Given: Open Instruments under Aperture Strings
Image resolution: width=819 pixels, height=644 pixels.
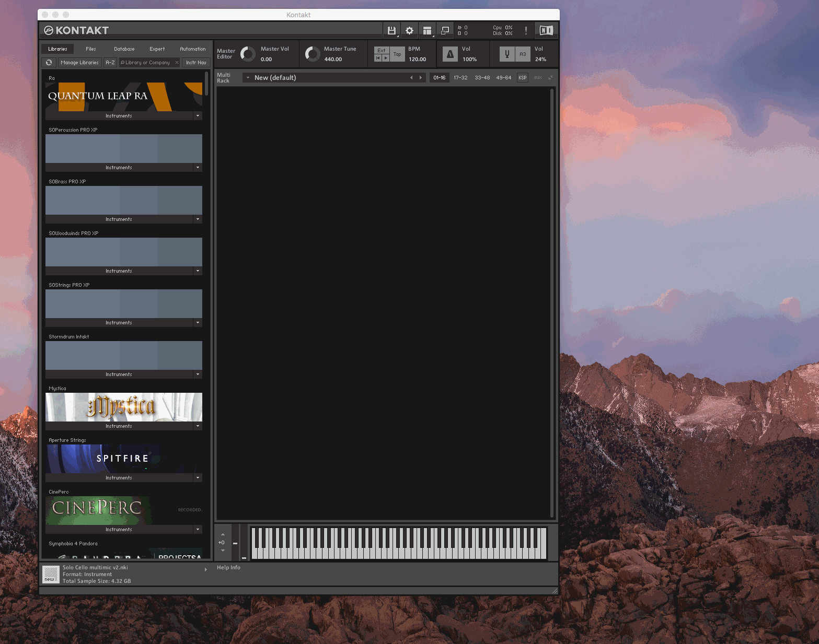Looking at the screenshot, I should (x=119, y=478).
